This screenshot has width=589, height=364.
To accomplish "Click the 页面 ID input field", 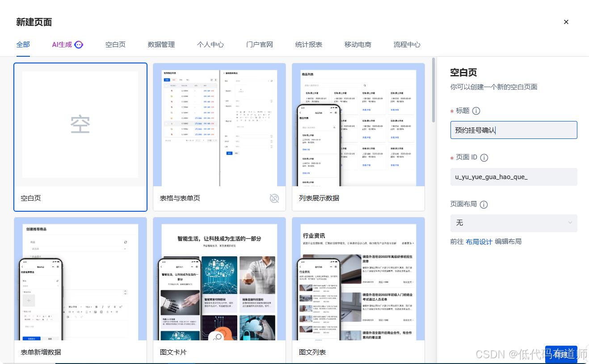I will click(513, 177).
